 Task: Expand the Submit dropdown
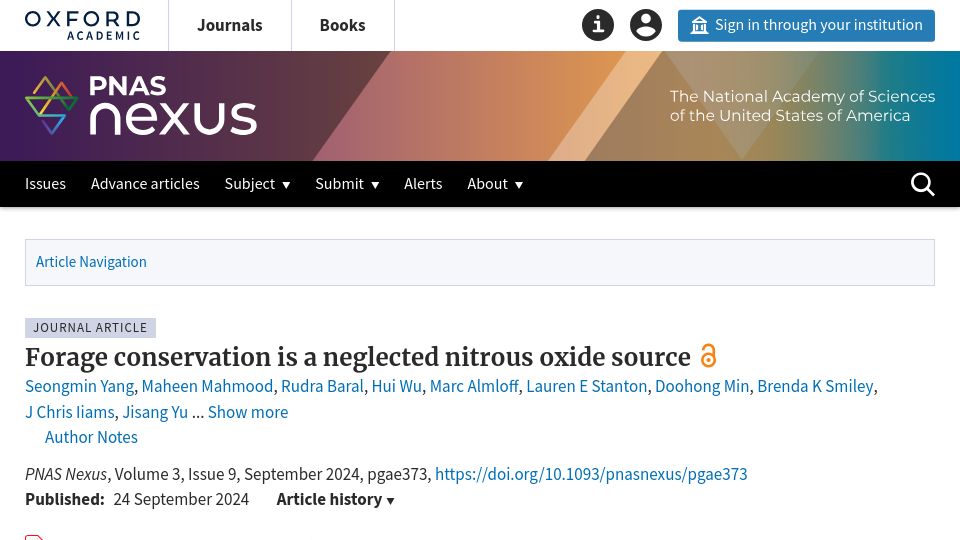click(x=347, y=184)
